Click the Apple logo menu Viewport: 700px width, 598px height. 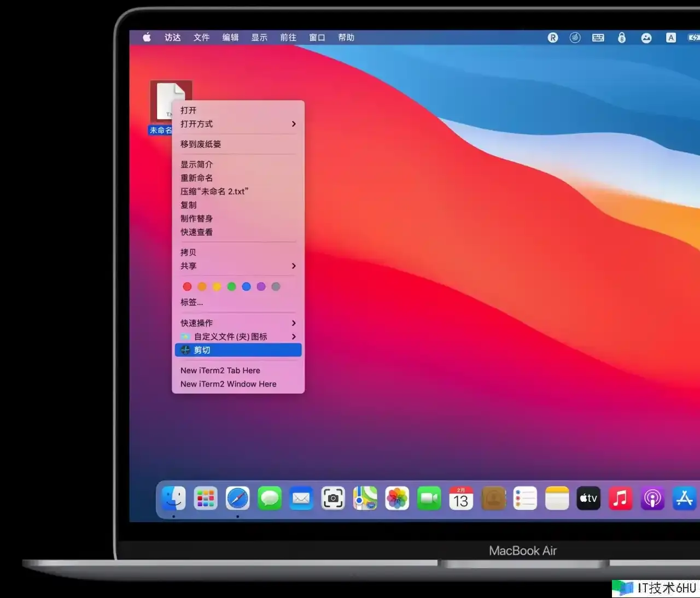[147, 37]
